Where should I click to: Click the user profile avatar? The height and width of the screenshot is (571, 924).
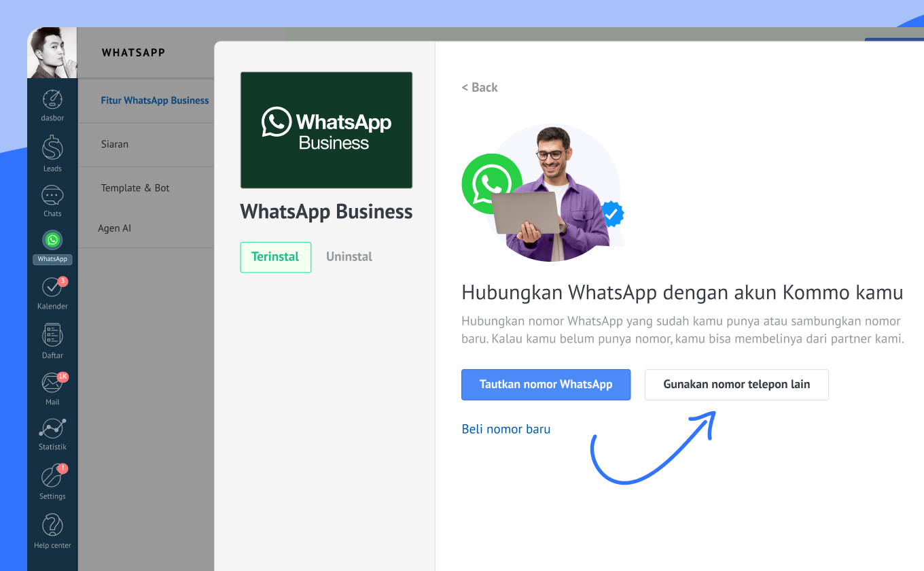tap(52, 53)
